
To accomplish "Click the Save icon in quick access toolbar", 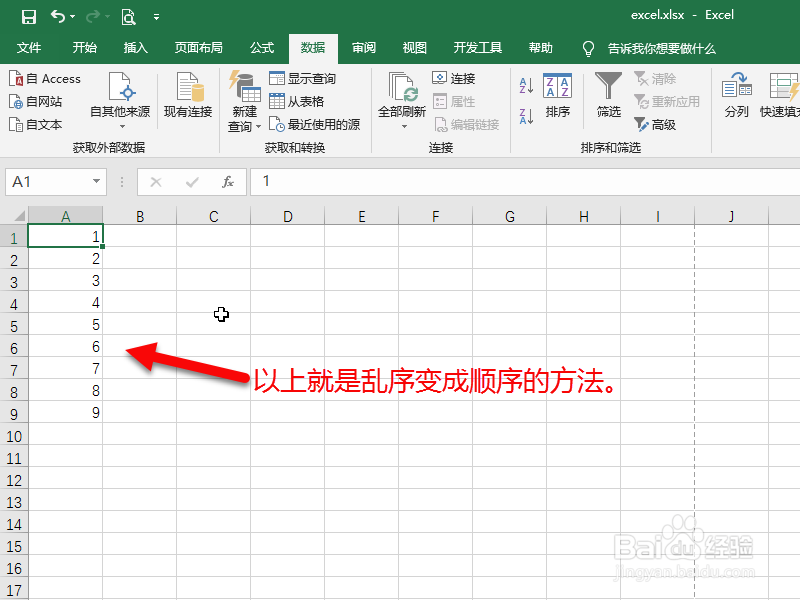I will coord(29,17).
